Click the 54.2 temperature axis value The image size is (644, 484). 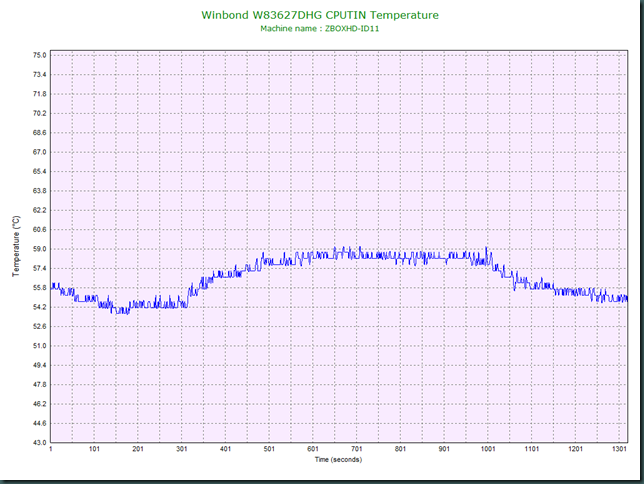click(39, 307)
